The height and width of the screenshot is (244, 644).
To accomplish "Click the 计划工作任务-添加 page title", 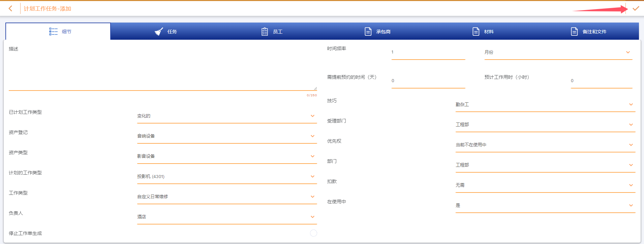I will 48,9.
